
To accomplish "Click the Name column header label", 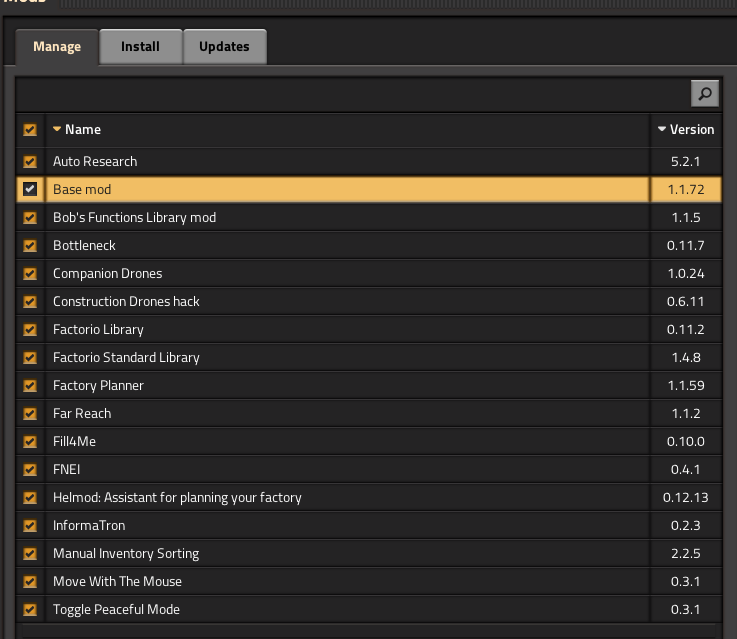I will pyautogui.click(x=83, y=129).
